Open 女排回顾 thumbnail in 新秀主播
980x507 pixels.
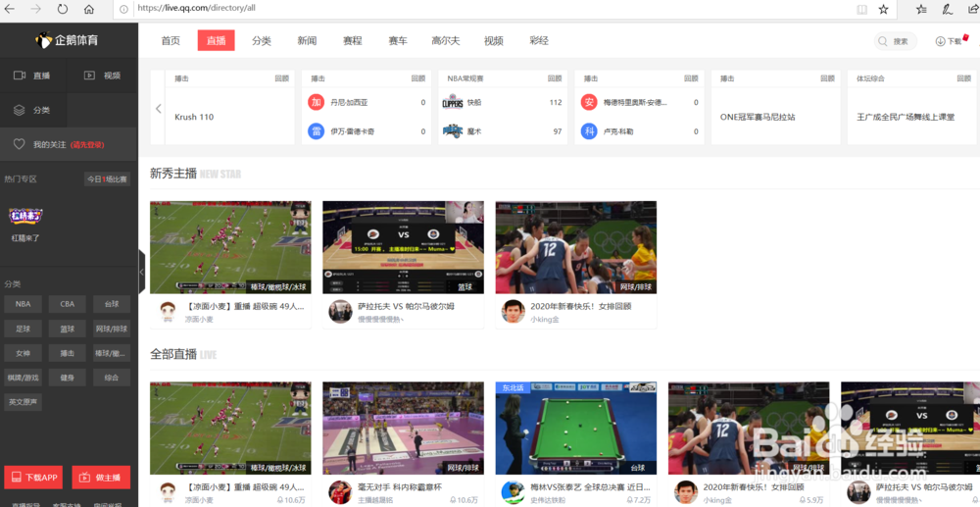pyautogui.click(x=576, y=247)
